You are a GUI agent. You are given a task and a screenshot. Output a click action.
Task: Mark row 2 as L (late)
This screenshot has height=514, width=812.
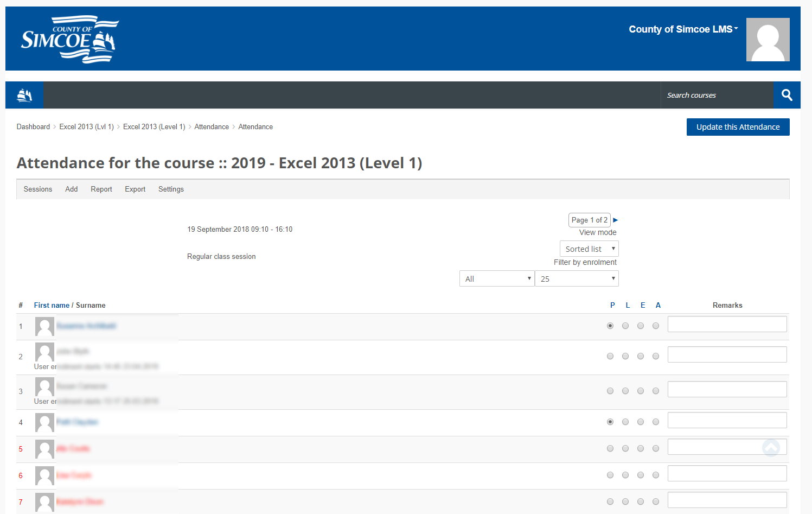coord(625,356)
